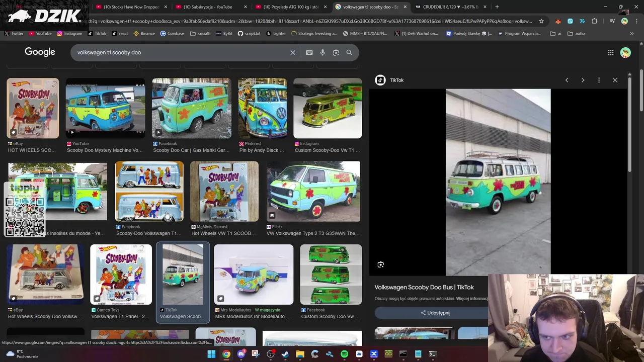Viewport: 644px width, 362px height.
Task: Show next image in TikTok preview panel
Action: pos(583,80)
